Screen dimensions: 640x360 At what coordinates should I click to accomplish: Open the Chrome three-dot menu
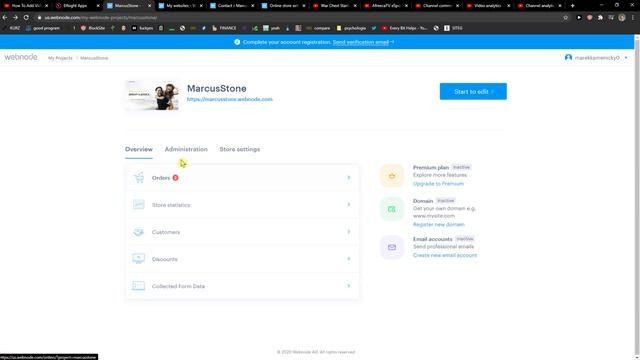tap(633, 18)
